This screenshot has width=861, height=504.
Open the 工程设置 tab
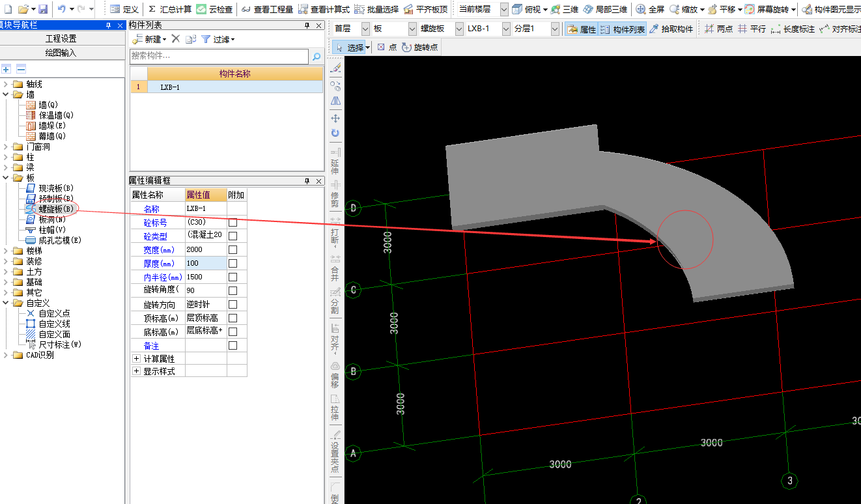click(x=61, y=38)
